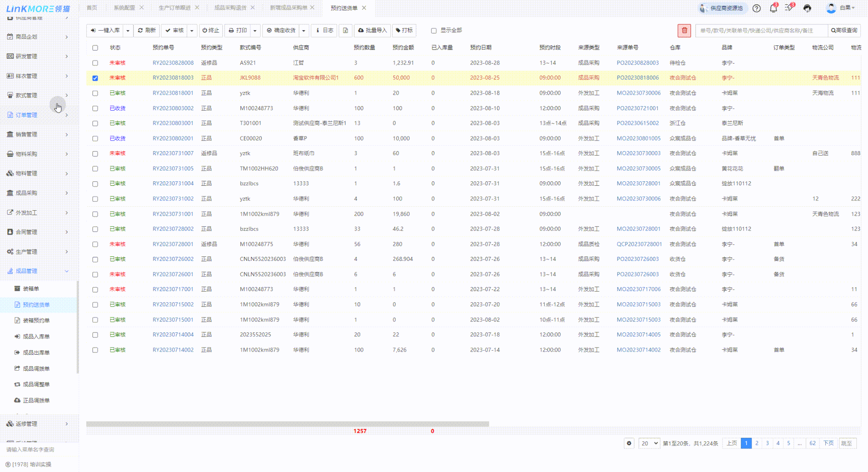Click the 高级查询 advanced search button
868x472 pixels.
(x=844, y=31)
